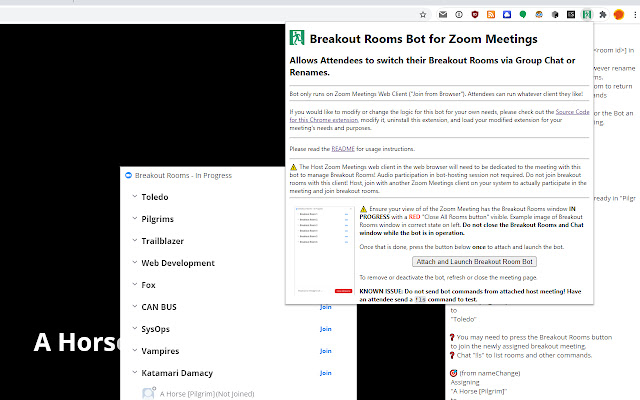Click the warning icon beside Ensure your view text
This screenshot has height=400, width=640.
coord(364,209)
